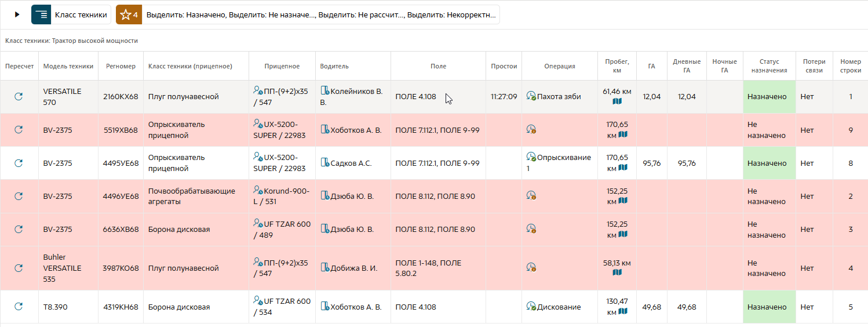The image size is (868, 327).
Task: Click recalculate icon for regnumber 5519XB68
Action: pyautogui.click(x=19, y=130)
